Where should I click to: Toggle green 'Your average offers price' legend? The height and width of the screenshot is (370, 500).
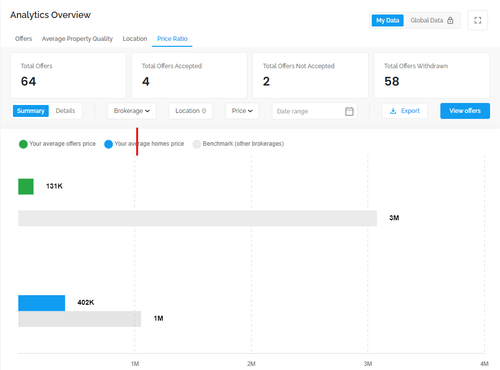click(x=57, y=144)
